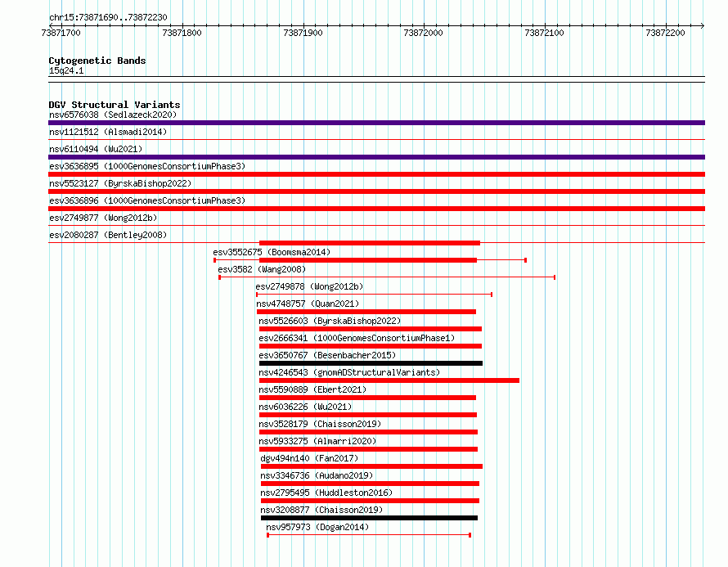This screenshot has height=567, width=728.
Task: Select esv2749877 (Wong2012b) variant label
Action: (103, 218)
